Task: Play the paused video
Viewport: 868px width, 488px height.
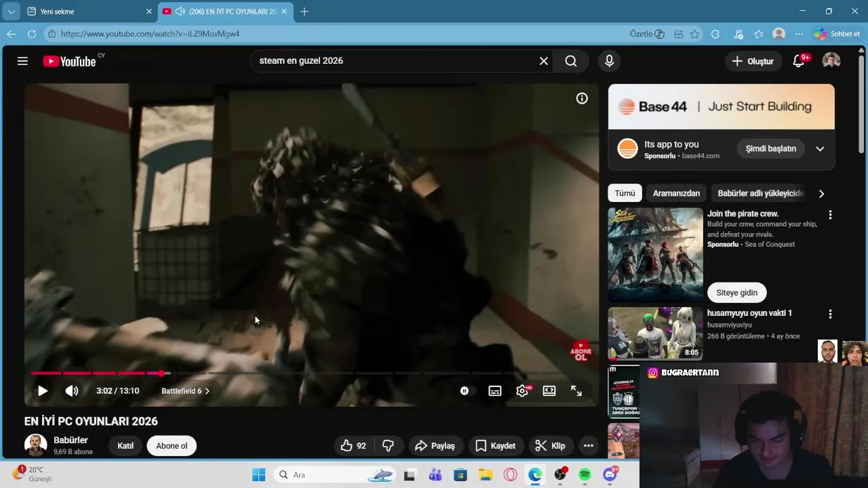Action: click(42, 391)
